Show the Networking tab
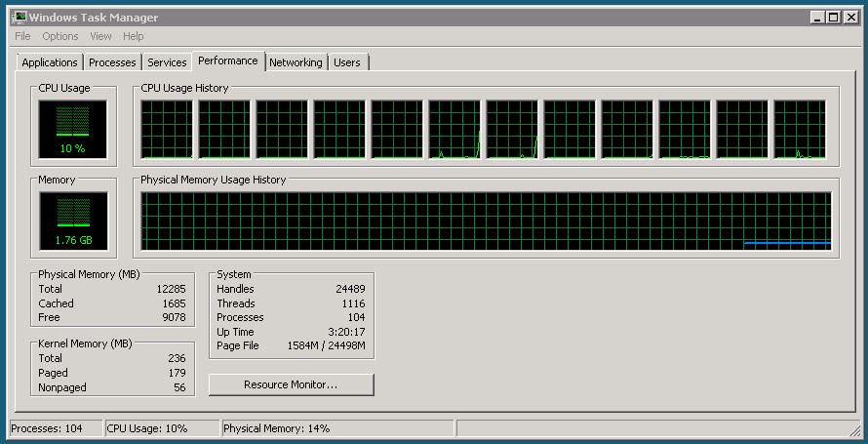Image resolution: width=868 pixels, height=444 pixels. [296, 62]
